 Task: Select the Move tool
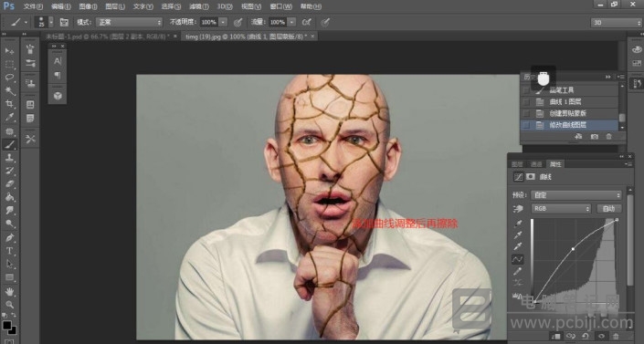tap(9, 51)
